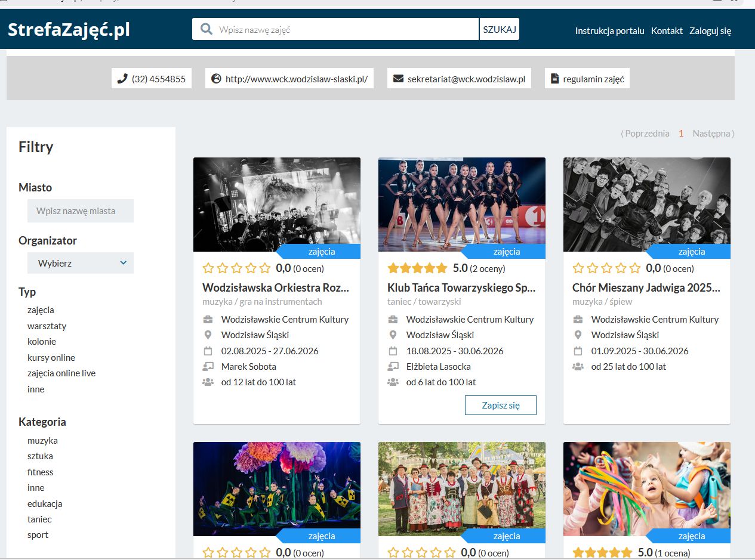Image resolution: width=755 pixels, height=560 pixels.
Task: Select the 'warsztaty' type filter
Action: point(47,326)
